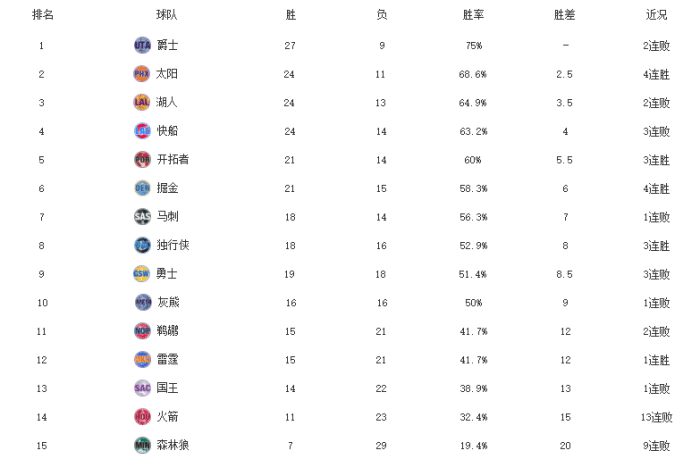The image size is (700, 459).
Task: Click the Lakers team logo
Action: (x=142, y=102)
